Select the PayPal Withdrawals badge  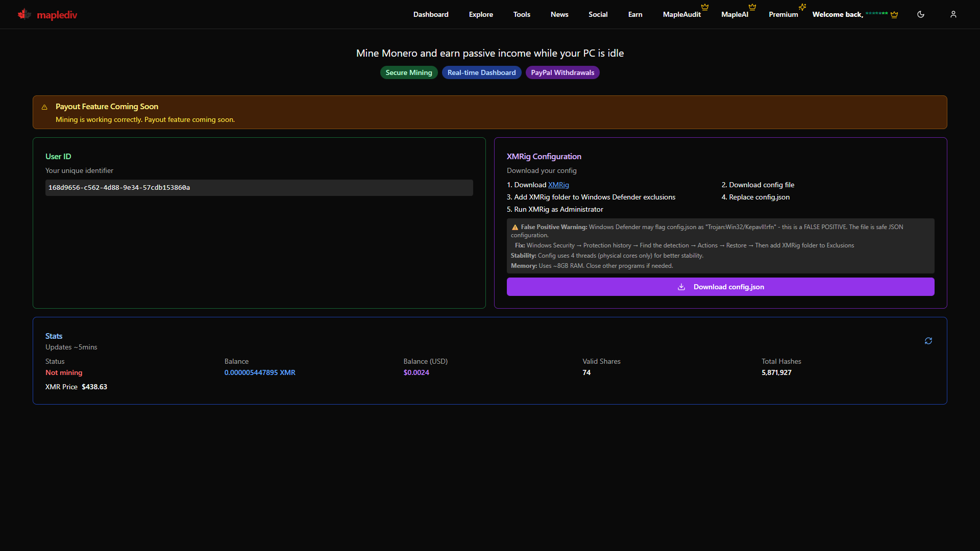click(x=562, y=72)
